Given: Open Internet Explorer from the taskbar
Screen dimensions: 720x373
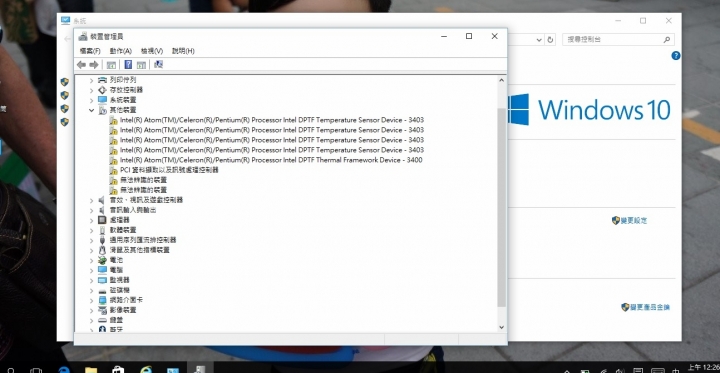Looking at the screenshot, I should pos(146,369).
